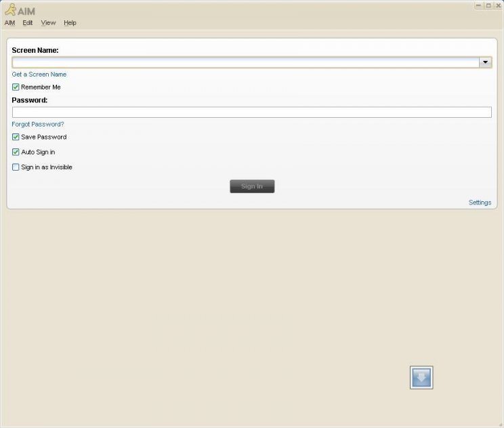
Task: Uncheck the Remember Me checkbox
Action: click(x=16, y=87)
